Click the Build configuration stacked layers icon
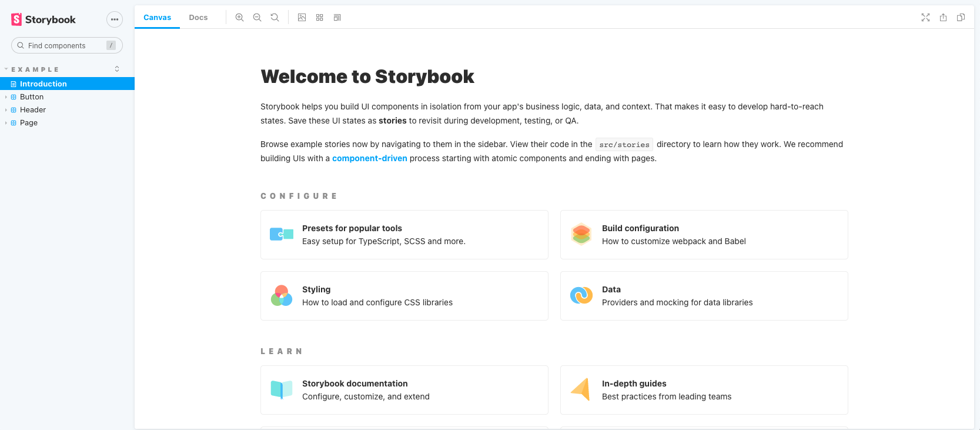Viewport: 980px width, 430px height. [581, 234]
